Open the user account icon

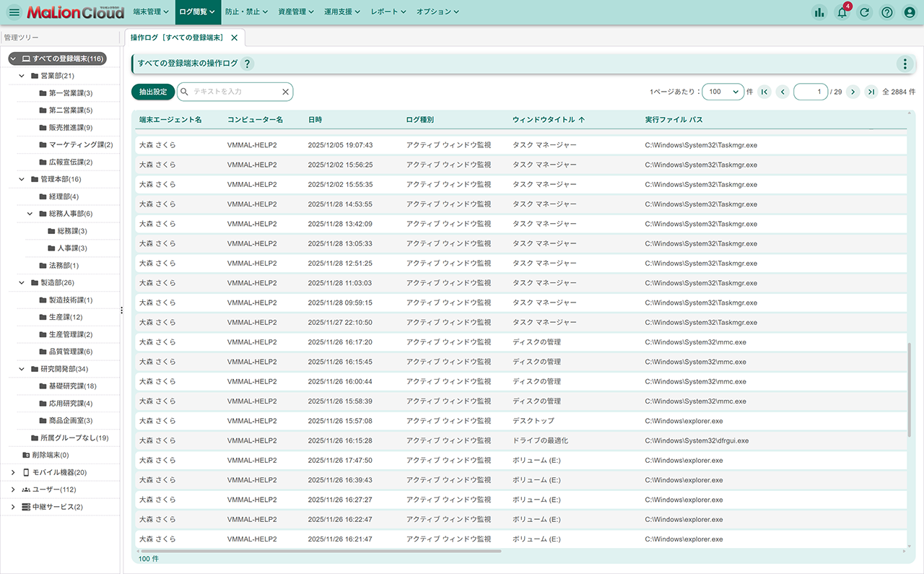coord(910,12)
